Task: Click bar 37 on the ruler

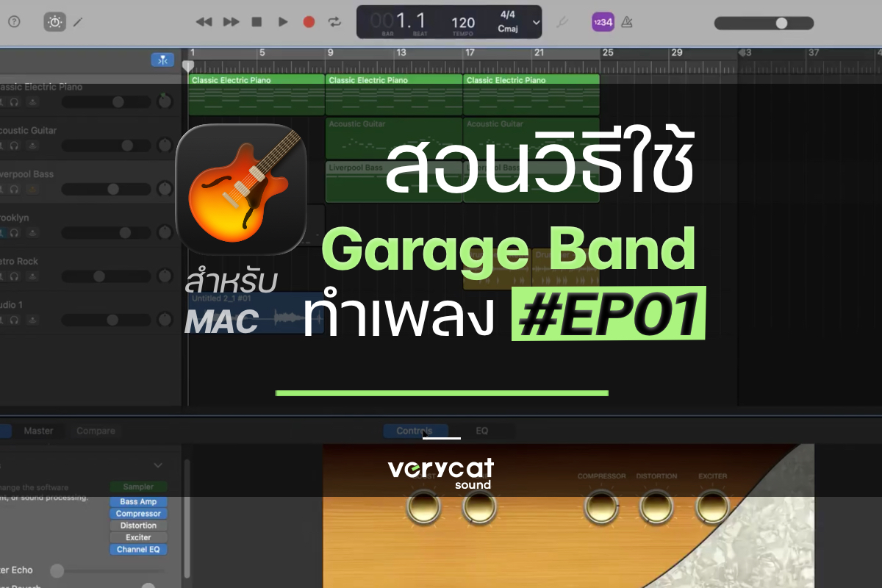Action: coord(813,53)
